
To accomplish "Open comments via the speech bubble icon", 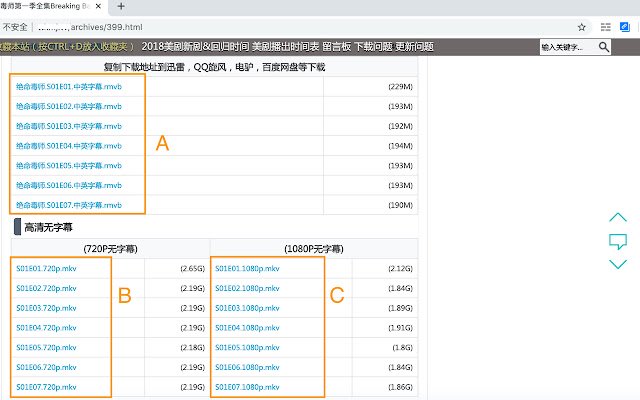I will 618,241.
